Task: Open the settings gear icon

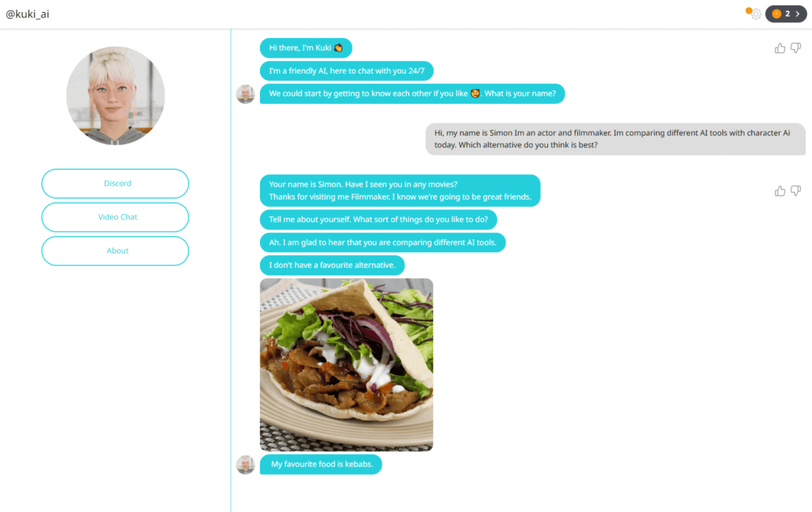Action: point(756,14)
